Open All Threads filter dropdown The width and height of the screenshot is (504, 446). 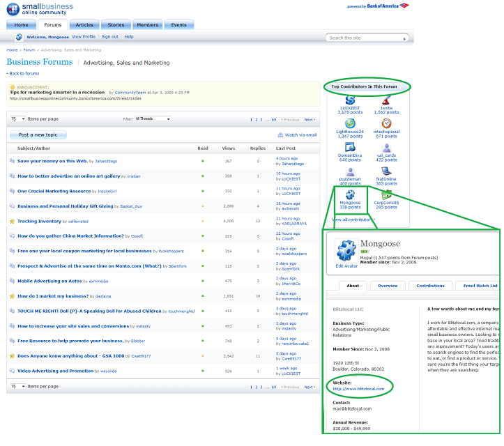tap(153, 118)
